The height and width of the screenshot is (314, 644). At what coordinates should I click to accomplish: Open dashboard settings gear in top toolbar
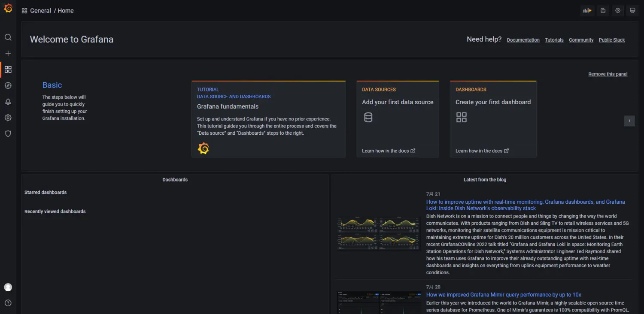(x=617, y=10)
